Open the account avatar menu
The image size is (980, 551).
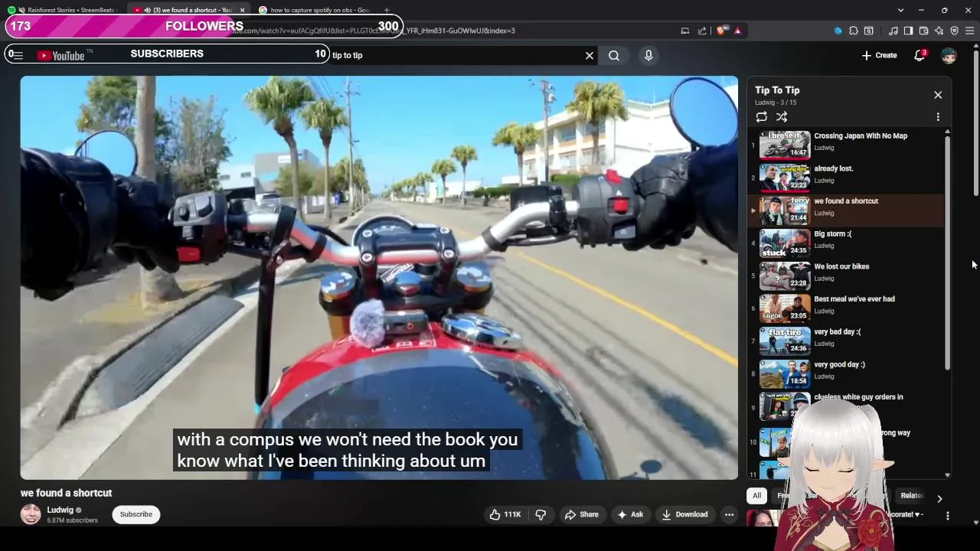tap(949, 55)
